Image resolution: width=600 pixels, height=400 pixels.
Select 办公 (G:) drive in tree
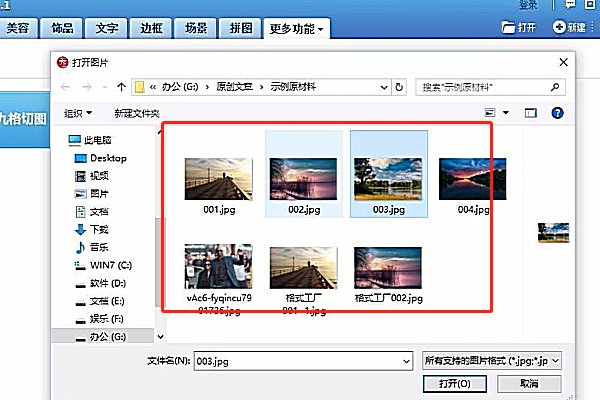100,337
